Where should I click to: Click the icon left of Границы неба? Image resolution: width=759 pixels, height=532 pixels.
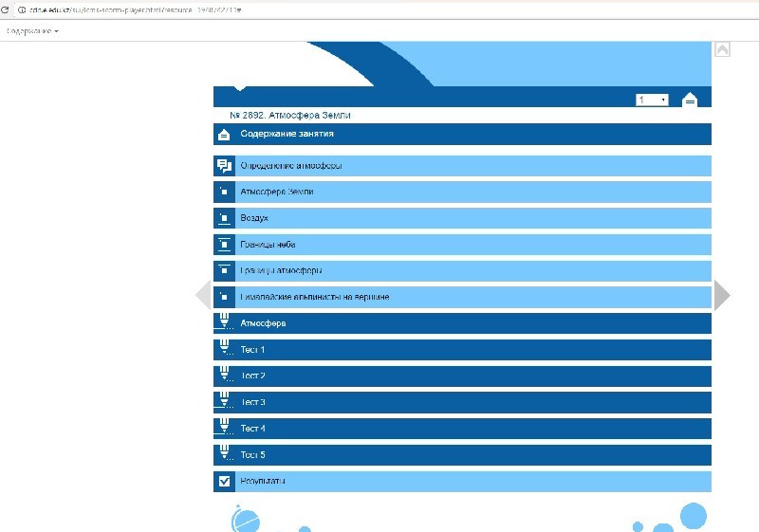[x=224, y=245]
